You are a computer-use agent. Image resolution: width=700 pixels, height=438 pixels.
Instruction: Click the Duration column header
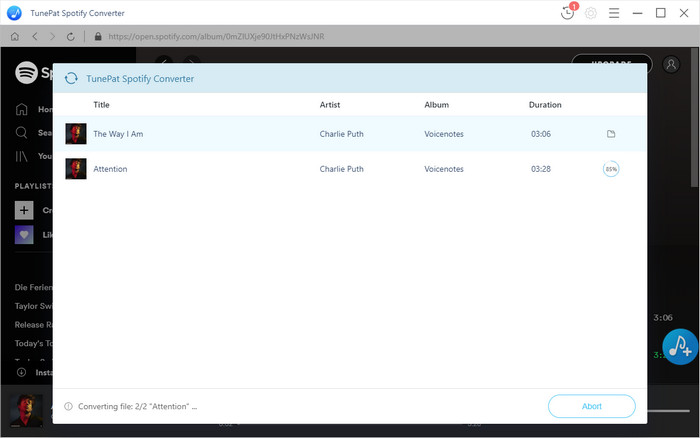pos(545,104)
